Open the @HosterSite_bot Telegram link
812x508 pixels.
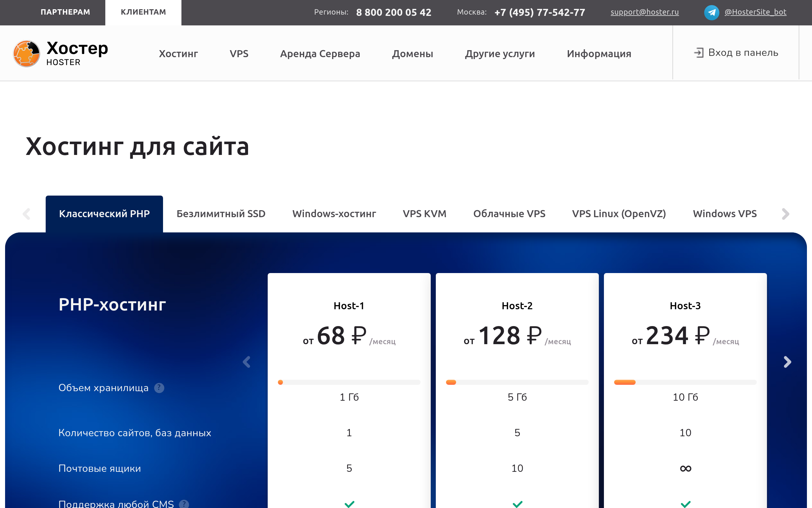tap(755, 12)
